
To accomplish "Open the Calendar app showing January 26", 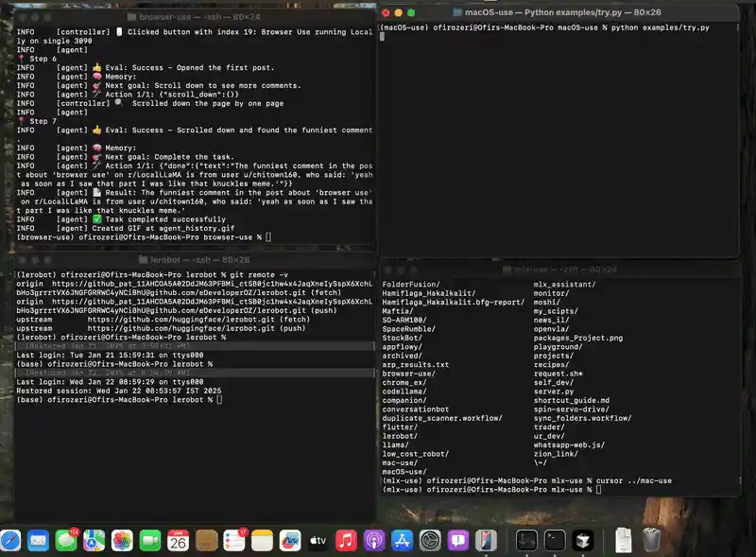I will (179, 541).
